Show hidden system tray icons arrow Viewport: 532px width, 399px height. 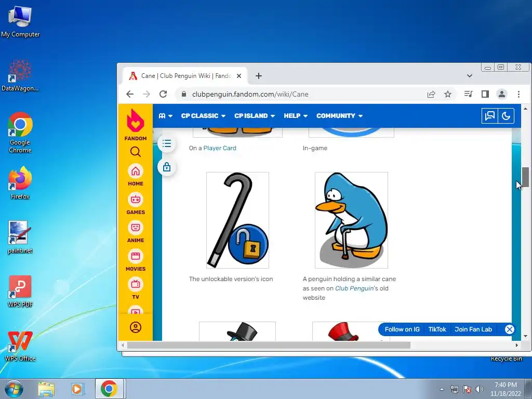pos(442,389)
